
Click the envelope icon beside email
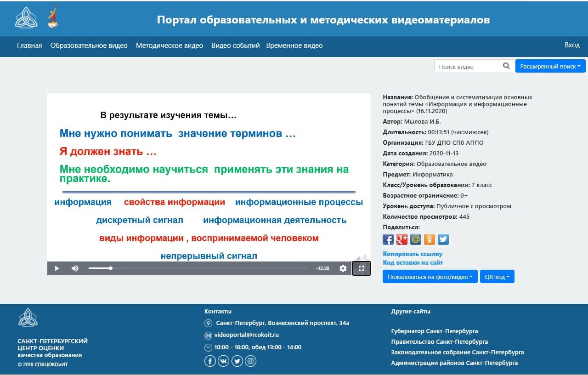click(208, 335)
